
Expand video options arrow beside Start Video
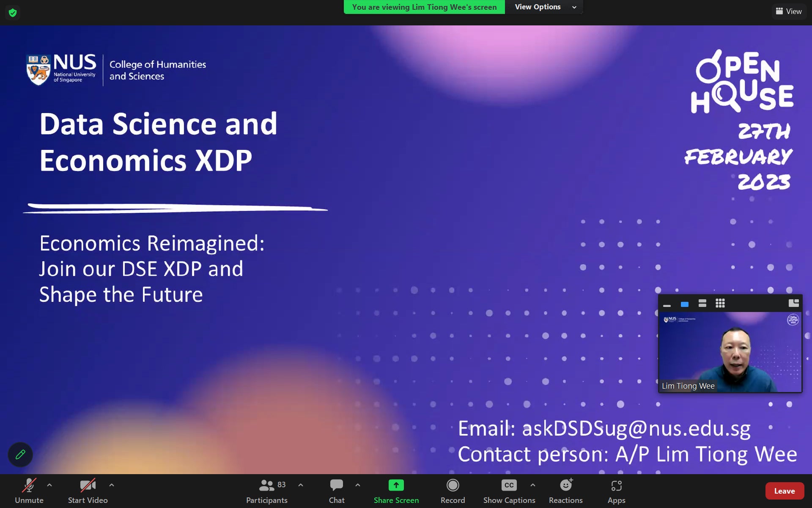pos(112,485)
